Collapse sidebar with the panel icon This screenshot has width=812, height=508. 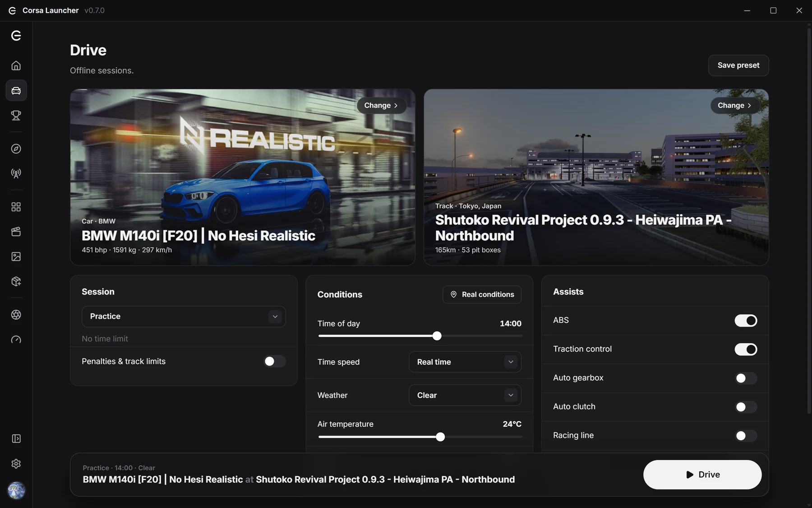pos(16,438)
